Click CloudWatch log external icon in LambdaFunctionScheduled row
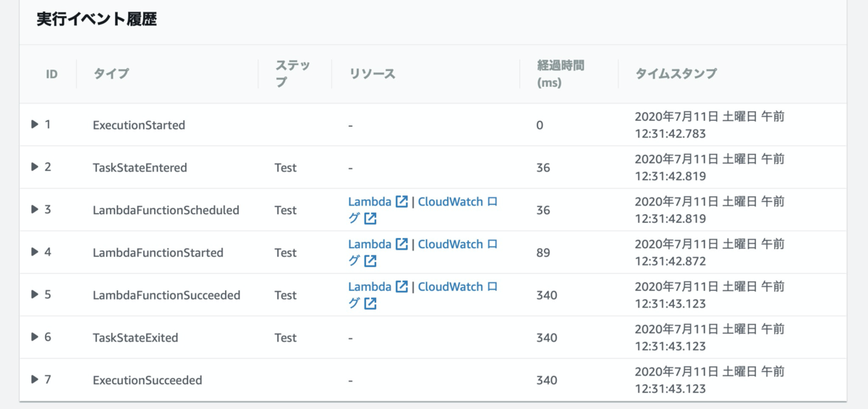Image resolution: width=868 pixels, height=409 pixels. (370, 219)
